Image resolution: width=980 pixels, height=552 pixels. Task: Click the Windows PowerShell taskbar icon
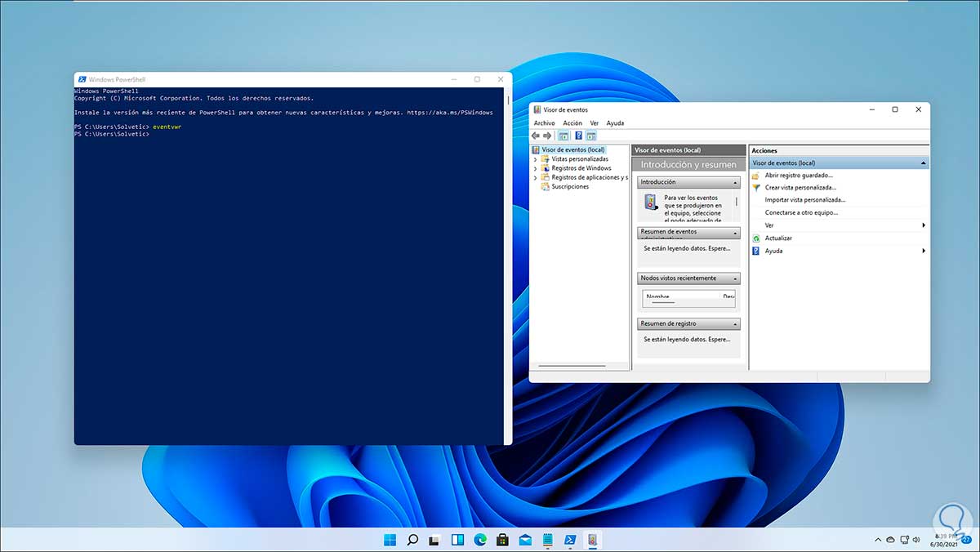click(570, 540)
